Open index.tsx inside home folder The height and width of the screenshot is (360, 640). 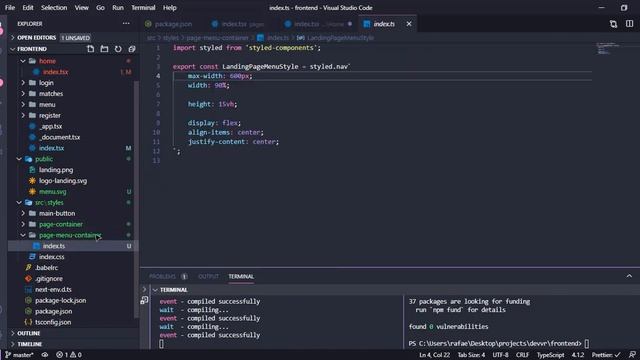(x=56, y=72)
